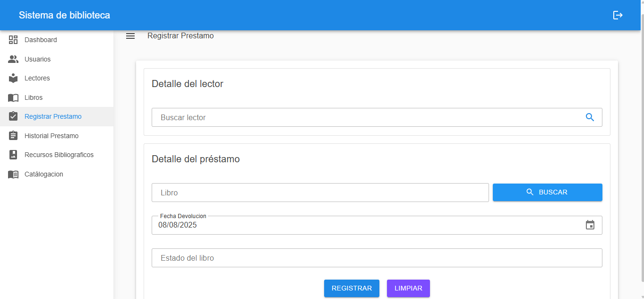Click the Historial Prestamo list icon

13,136
